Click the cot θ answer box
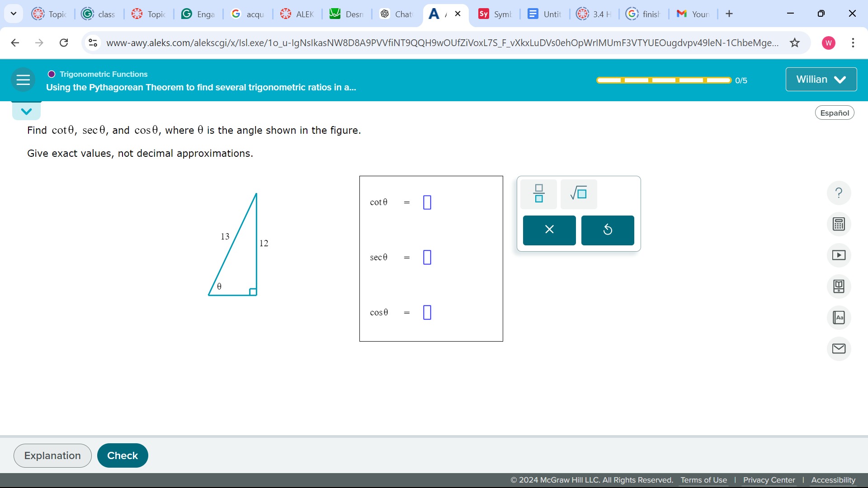The width and height of the screenshot is (868, 488). pyautogui.click(x=427, y=202)
